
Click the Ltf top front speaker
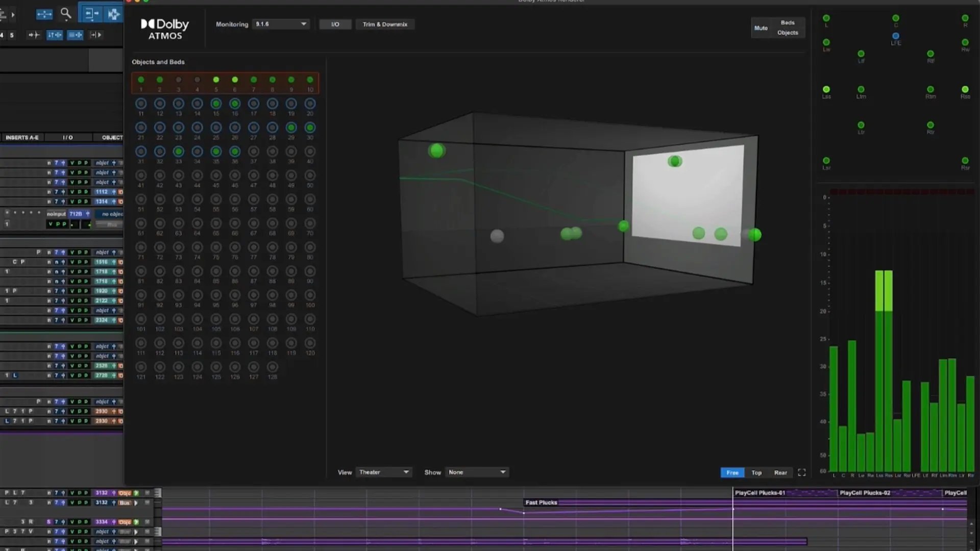[x=861, y=54]
